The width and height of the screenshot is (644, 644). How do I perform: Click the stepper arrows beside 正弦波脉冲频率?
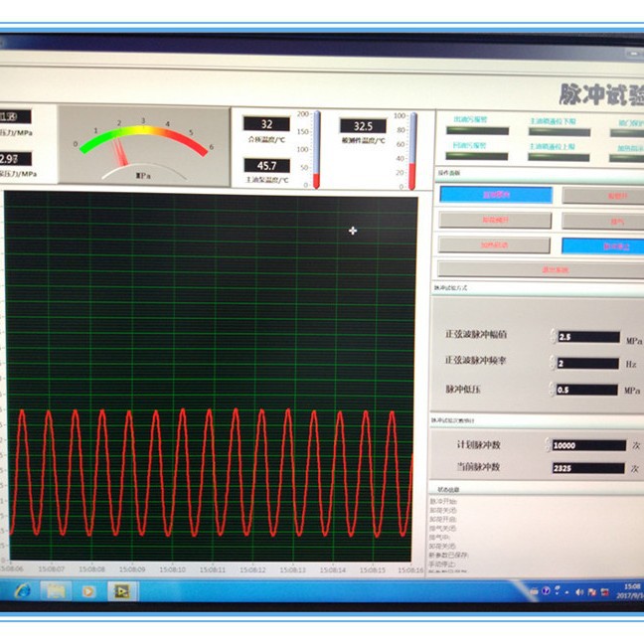553,363
